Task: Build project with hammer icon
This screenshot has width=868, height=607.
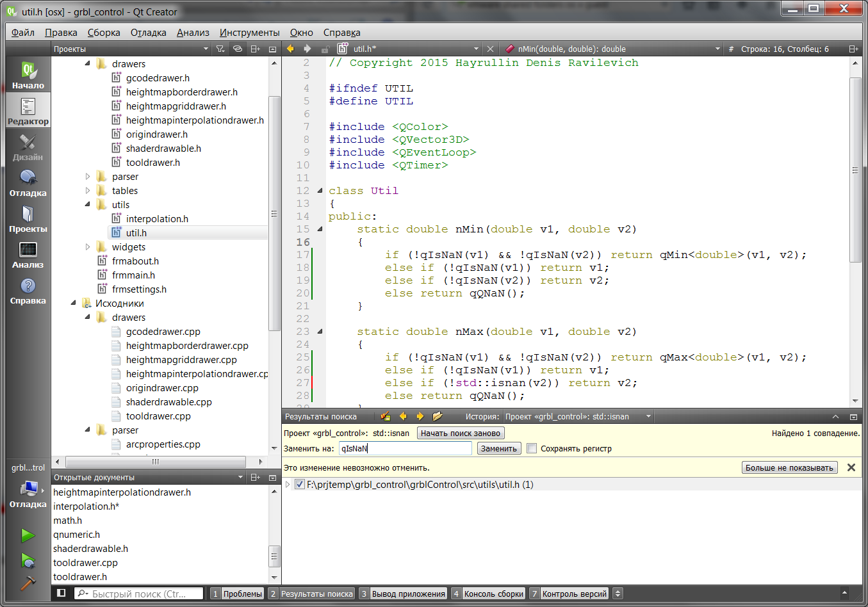Action: (28, 583)
